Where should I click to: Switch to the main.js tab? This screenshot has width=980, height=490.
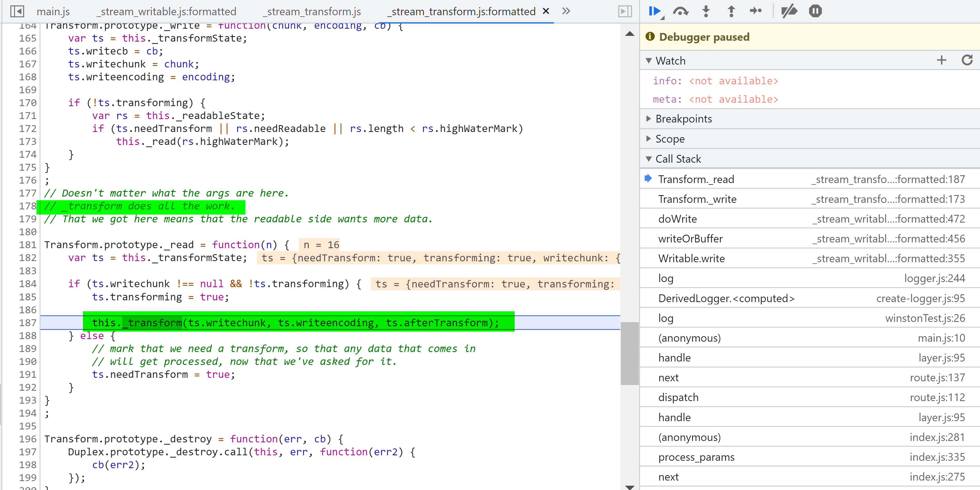[x=53, y=11]
